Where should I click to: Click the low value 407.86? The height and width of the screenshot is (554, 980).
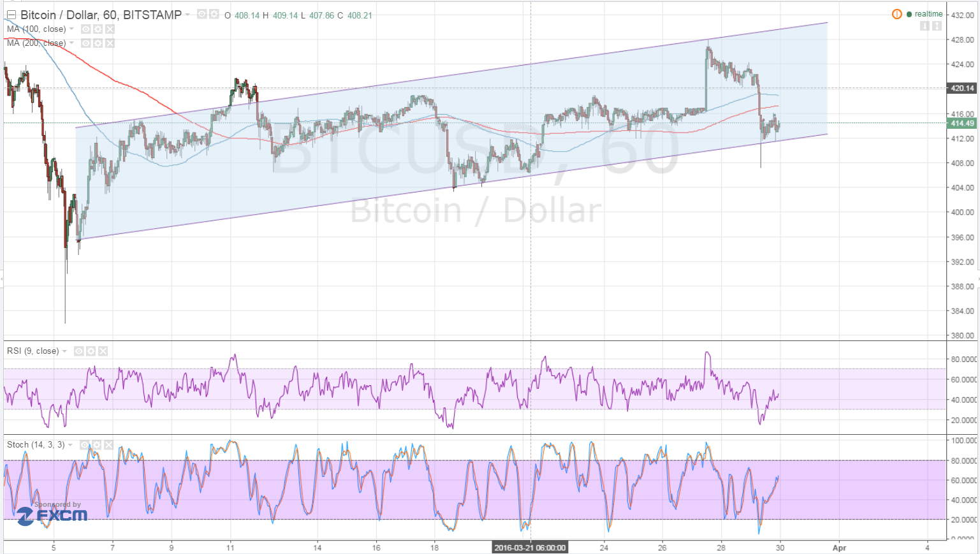[321, 15]
